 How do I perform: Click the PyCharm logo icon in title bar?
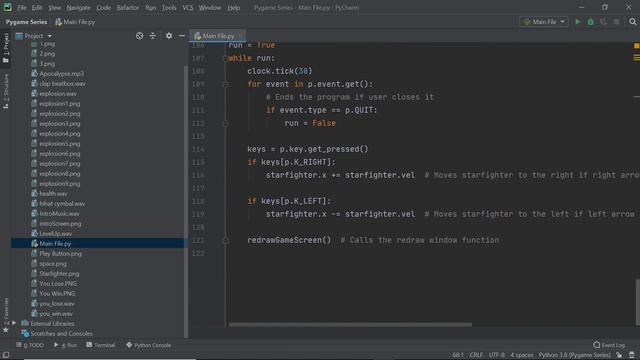pyautogui.click(x=7, y=7)
